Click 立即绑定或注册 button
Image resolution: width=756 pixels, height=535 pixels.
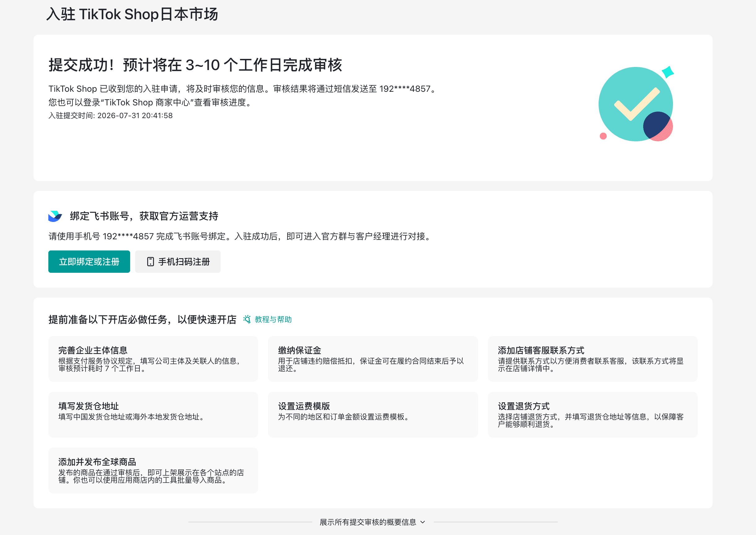89,262
